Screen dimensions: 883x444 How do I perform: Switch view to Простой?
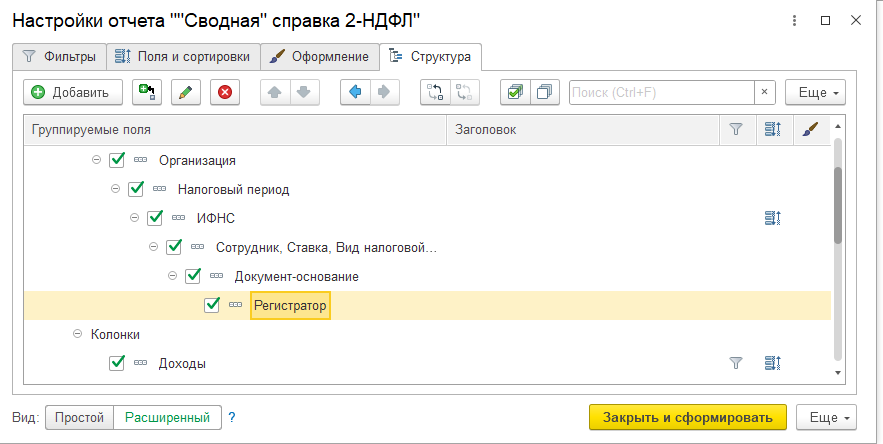click(x=79, y=417)
